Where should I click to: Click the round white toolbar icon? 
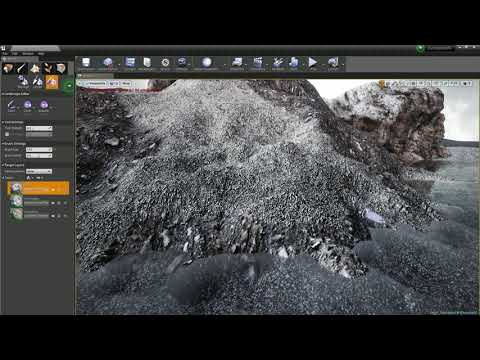207,63
